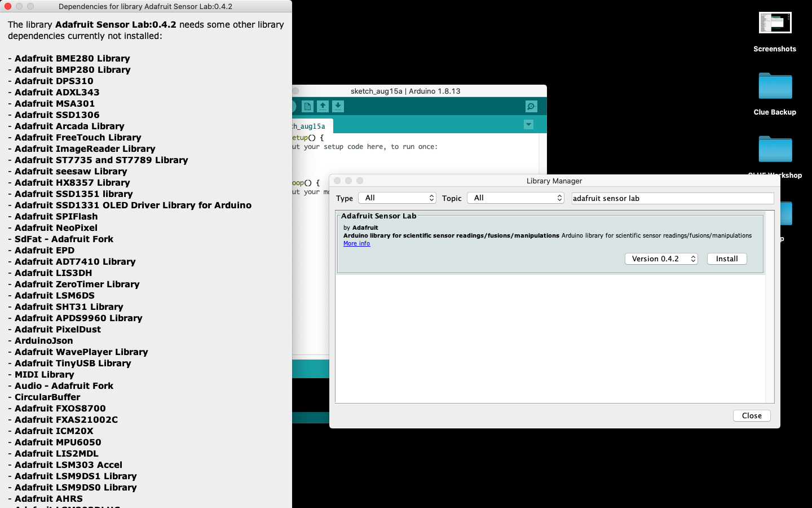The width and height of the screenshot is (812, 508).
Task: Click 'Adafruit ZeroTimer Library' entry
Action: pyautogui.click(x=77, y=284)
